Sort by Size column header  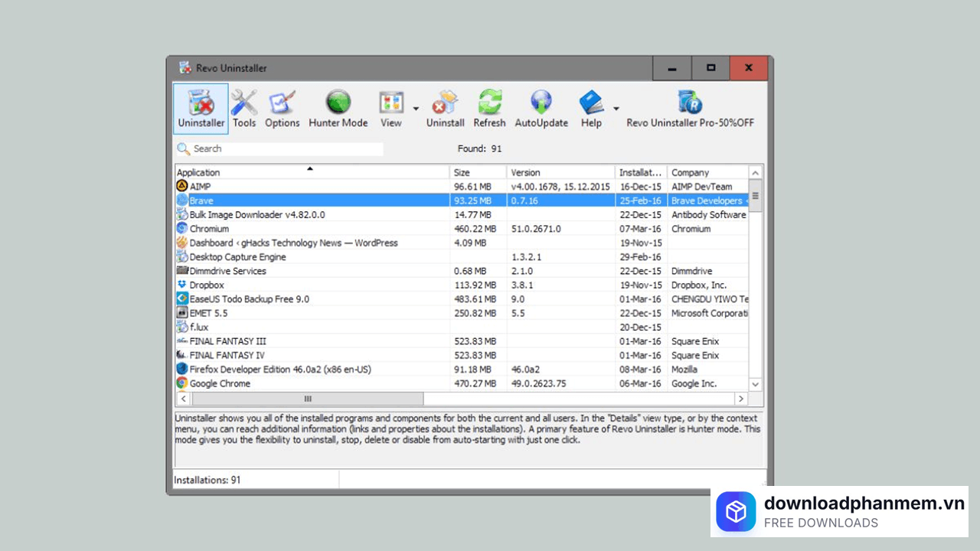[479, 172]
